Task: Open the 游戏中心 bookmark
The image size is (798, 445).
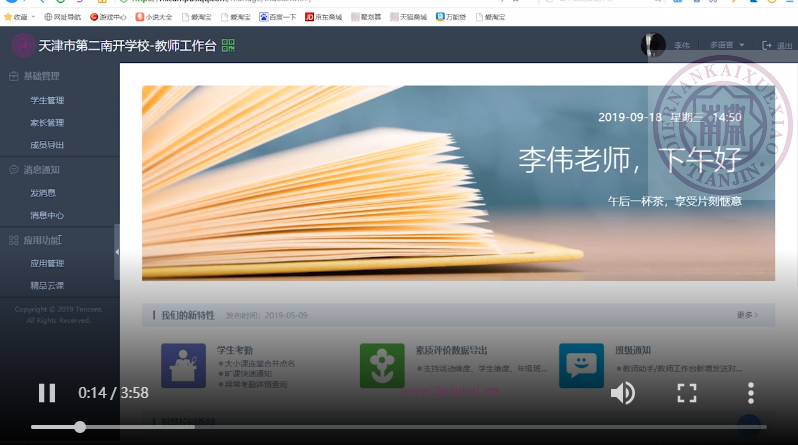Action: 108,17
